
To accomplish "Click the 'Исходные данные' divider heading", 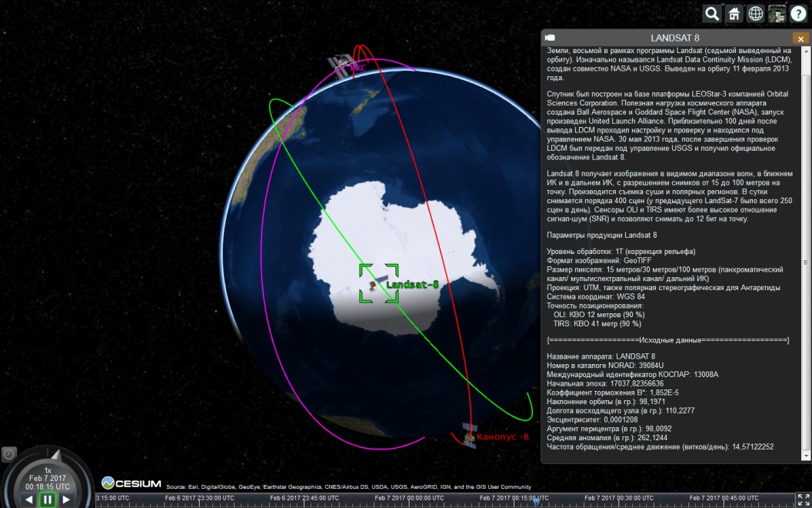I will (668, 340).
